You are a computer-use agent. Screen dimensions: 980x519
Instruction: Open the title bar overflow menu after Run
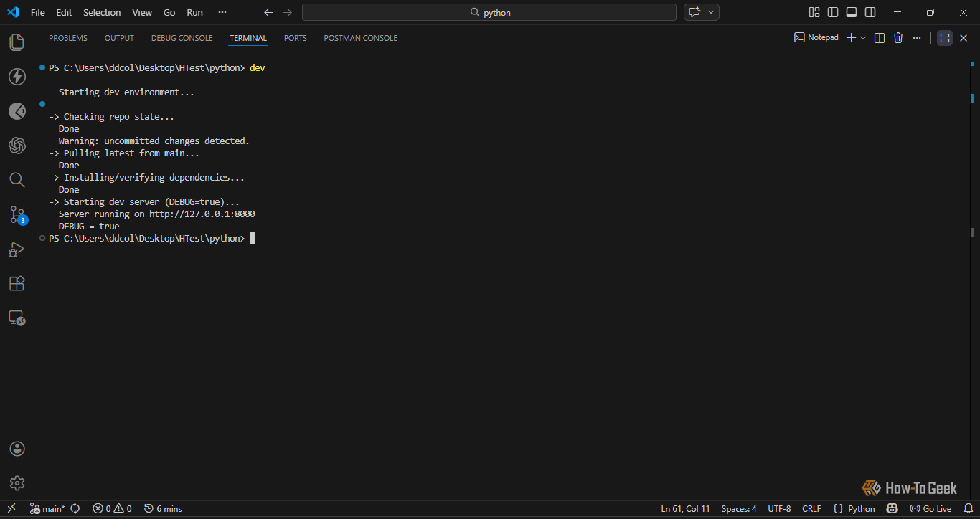(x=222, y=12)
